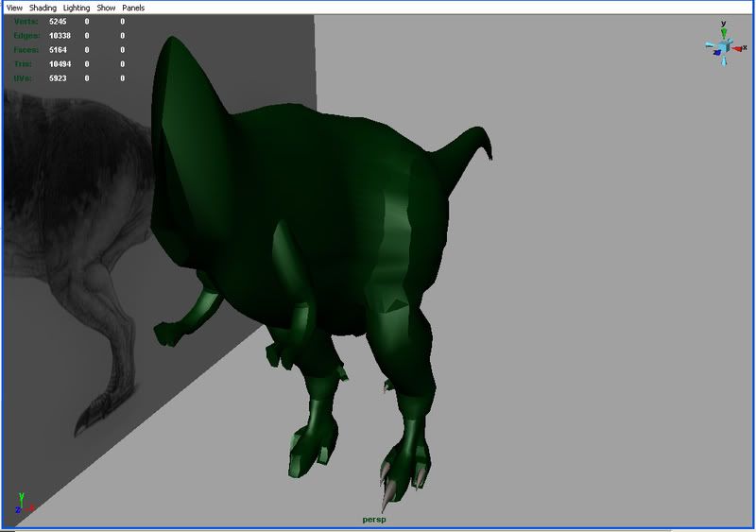Click the bottom light-blue cone on view compass
The width and height of the screenshot is (756, 532).
coord(724,60)
